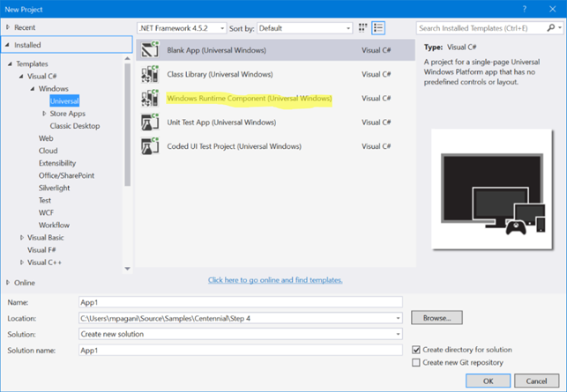
Task: Select the Test category
Action: point(45,200)
